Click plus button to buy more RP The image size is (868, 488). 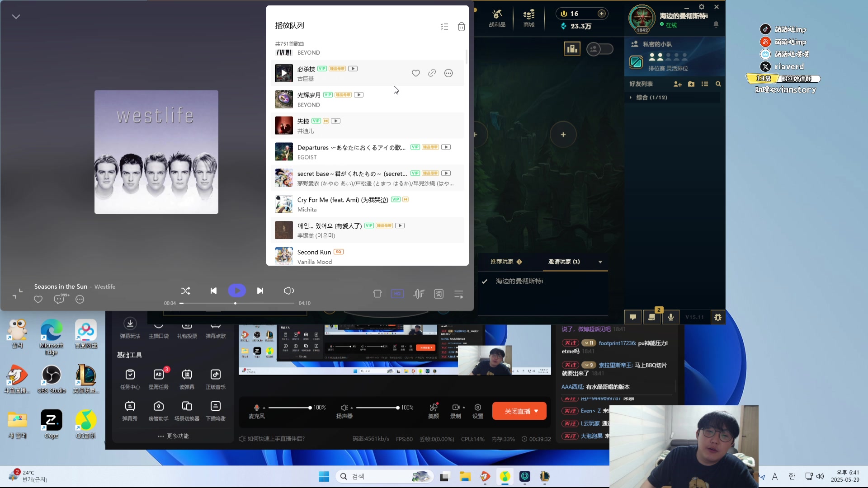(601, 14)
